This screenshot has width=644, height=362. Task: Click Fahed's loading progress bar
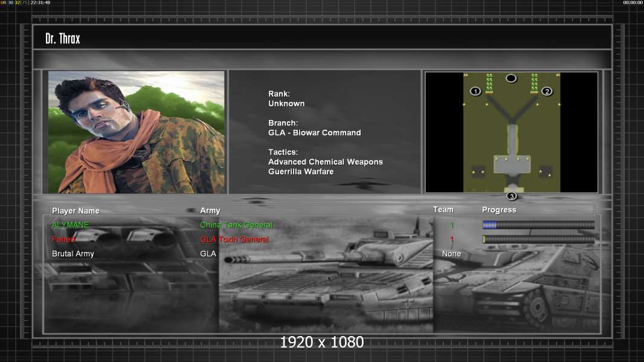point(538,240)
